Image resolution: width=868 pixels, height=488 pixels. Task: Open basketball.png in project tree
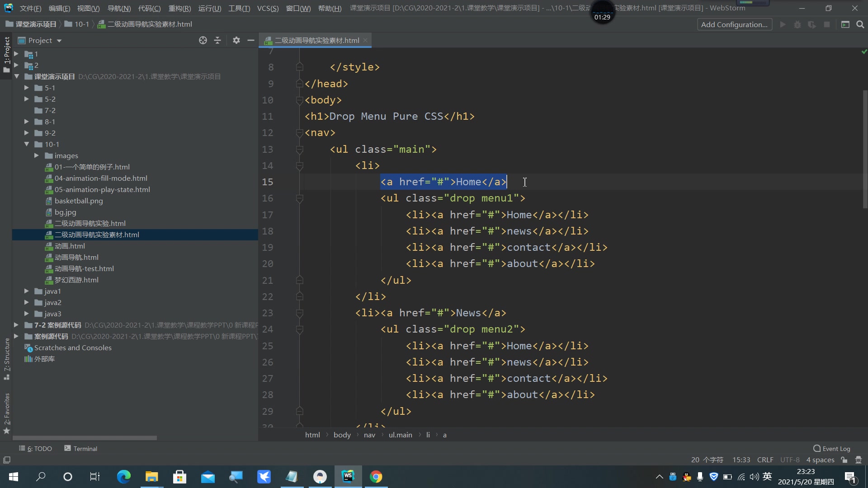pyautogui.click(x=79, y=201)
